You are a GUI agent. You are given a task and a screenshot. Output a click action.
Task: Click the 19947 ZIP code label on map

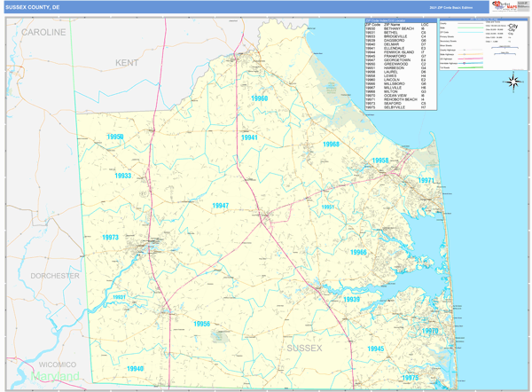coord(220,206)
